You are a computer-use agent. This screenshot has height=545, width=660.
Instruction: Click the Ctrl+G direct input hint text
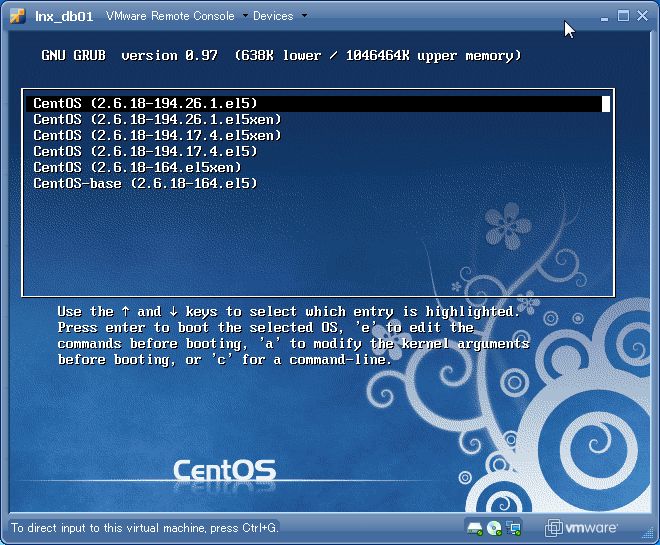coord(145,528)
